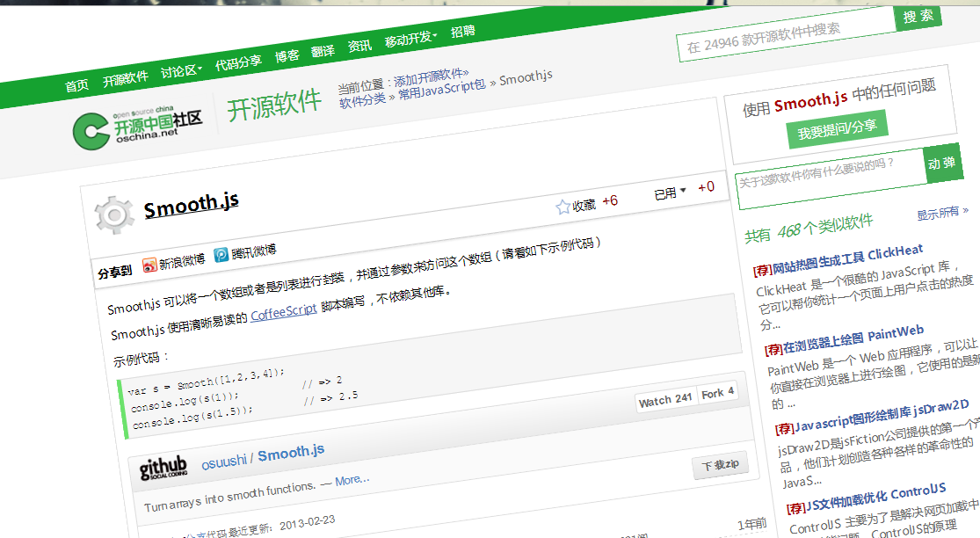
Task: Open the 博客 nav item
Action: (287, 56)
